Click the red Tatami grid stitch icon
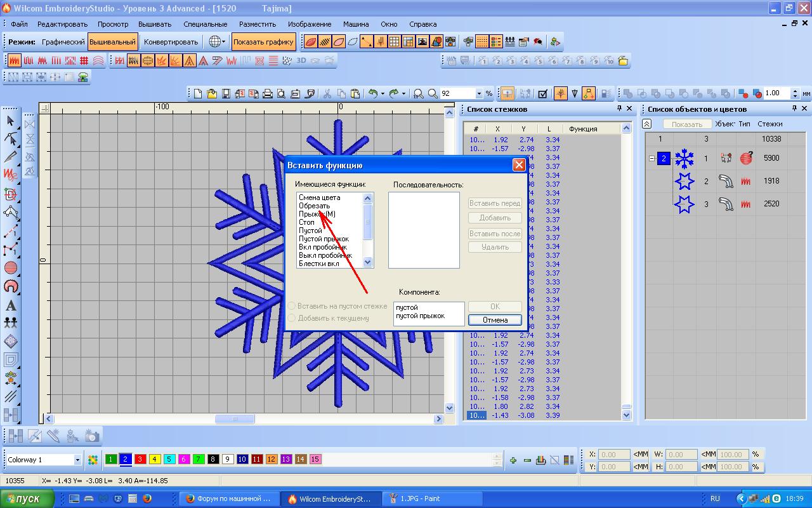Image resolution: width=812 pixels, height=508 pixels. click(x=84, y=61)
